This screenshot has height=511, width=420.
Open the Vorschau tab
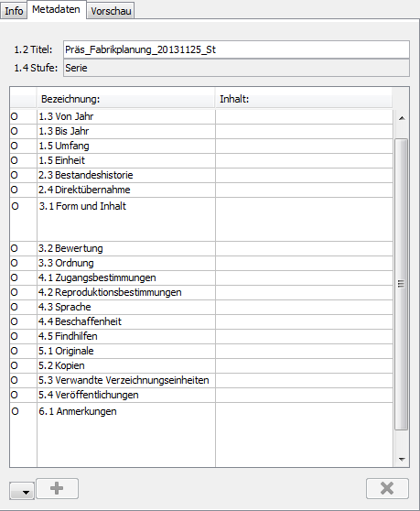(111, 11)
